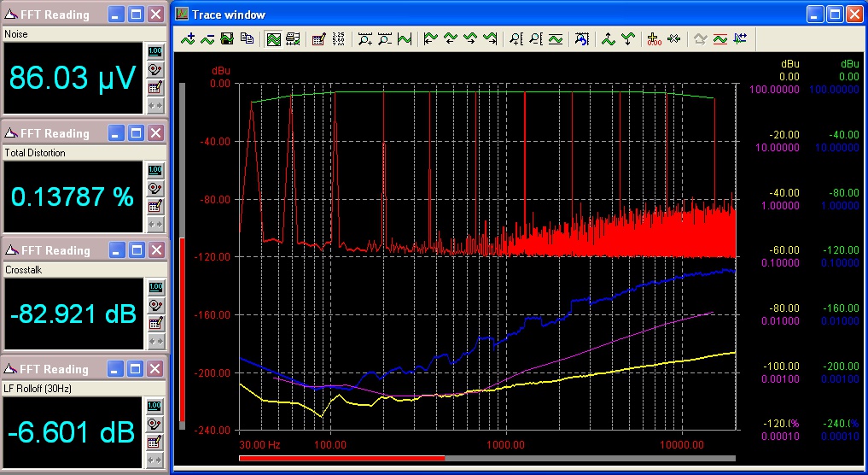The width and height of the screenshot is (868, 475).
Task: Click the tape recorder icon in Crosstalk panel
Action: click(x=155, y=305)
